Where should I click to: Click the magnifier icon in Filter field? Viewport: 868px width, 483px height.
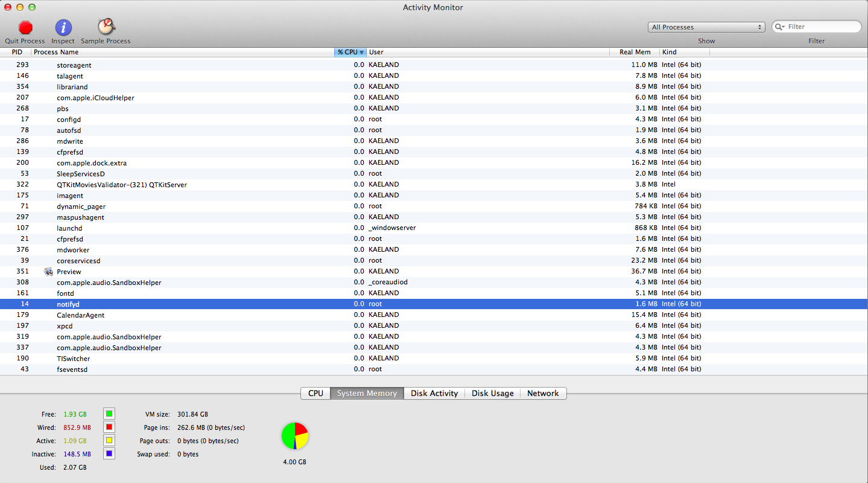(780, 27)
